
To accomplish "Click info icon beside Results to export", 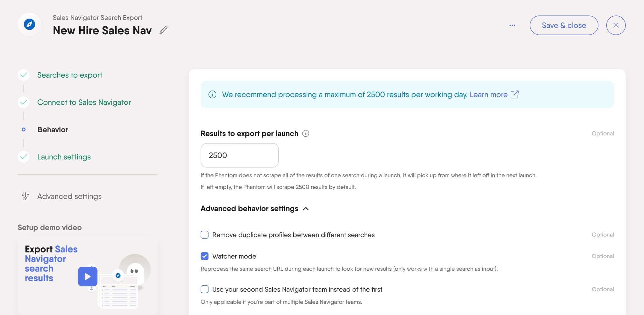I will click(x=306, y=133).
